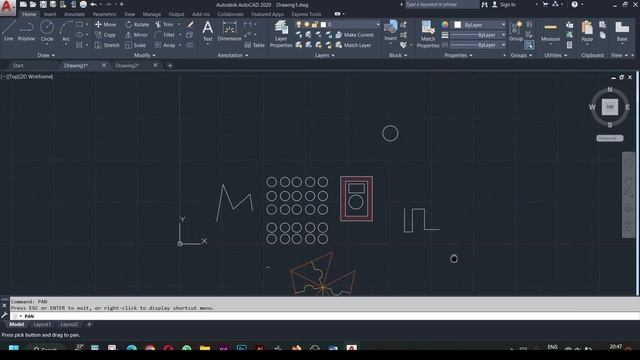This screenshot has height=360, width=640.
Task: Click the TOP face of the ViewCube
Action: click(x=610, y=107)
